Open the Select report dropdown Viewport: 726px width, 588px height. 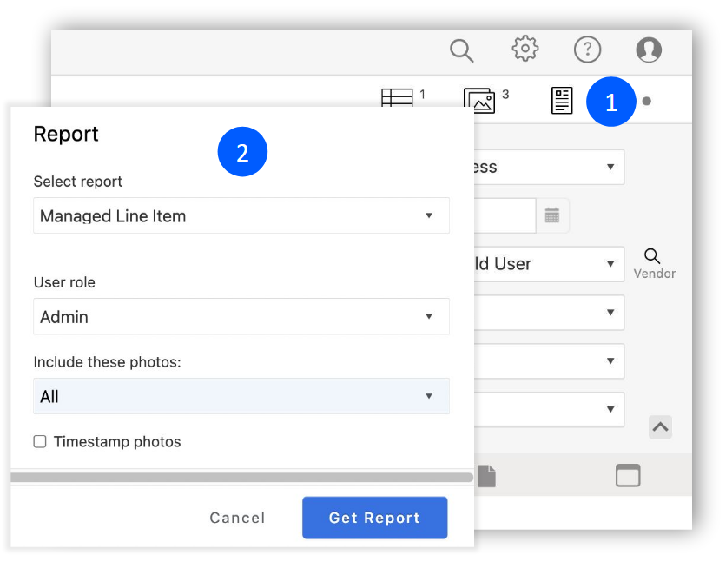[x=241, y=216]
